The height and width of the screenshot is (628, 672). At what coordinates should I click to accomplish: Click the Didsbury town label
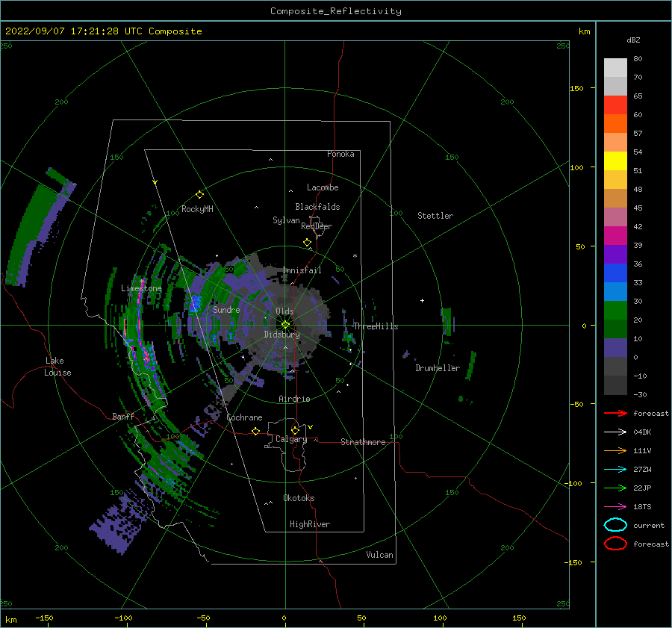(281, 335)
